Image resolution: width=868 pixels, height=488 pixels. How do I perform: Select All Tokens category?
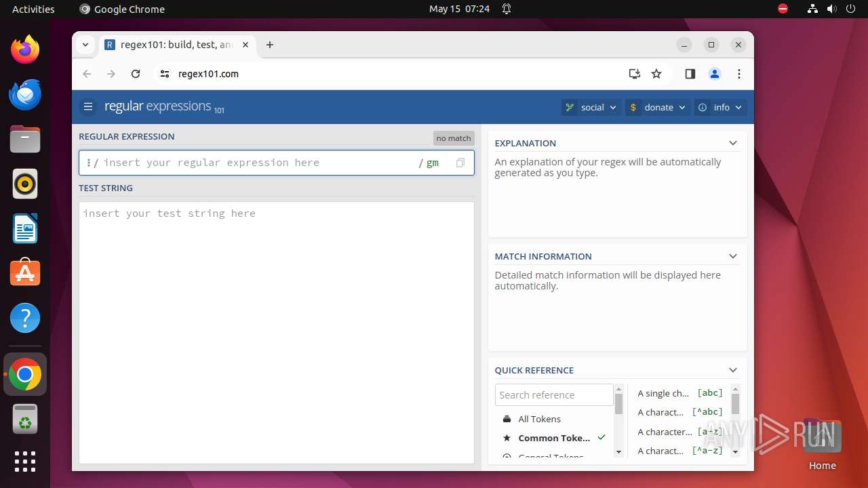540,419
